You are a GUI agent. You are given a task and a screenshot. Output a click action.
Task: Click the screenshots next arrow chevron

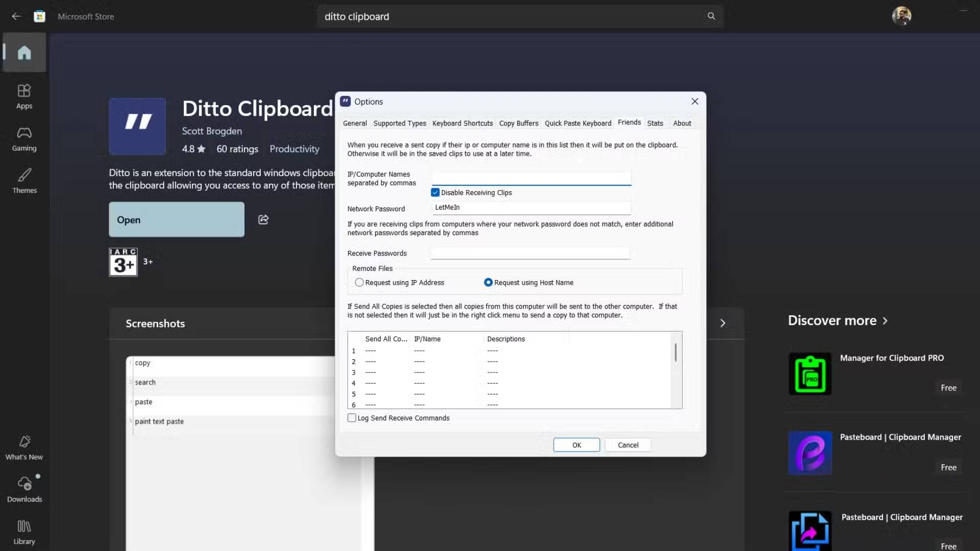(723, 323)
